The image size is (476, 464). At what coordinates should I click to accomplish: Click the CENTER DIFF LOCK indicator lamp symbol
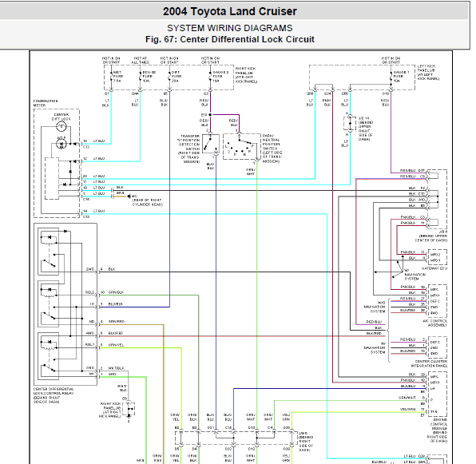point(61,126)
